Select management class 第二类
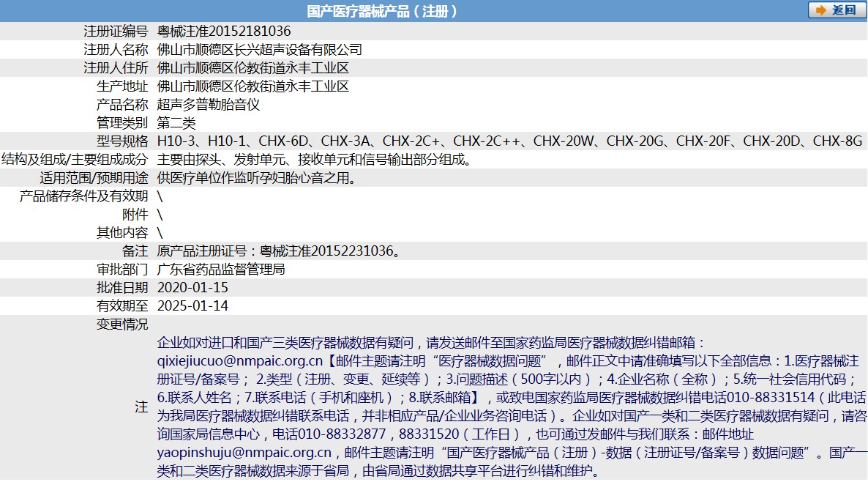Screen dimensions: 868x482 point(176,122)
